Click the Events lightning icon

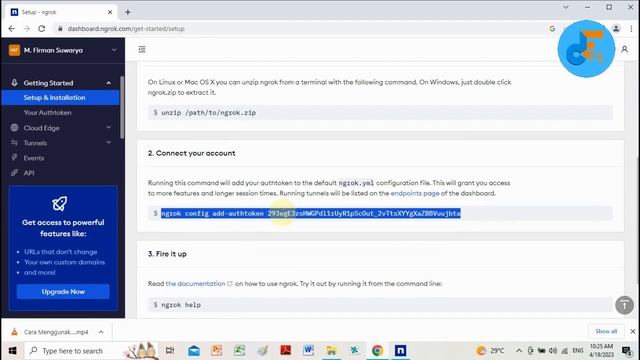pyautogui.click(x=14, y=158)
